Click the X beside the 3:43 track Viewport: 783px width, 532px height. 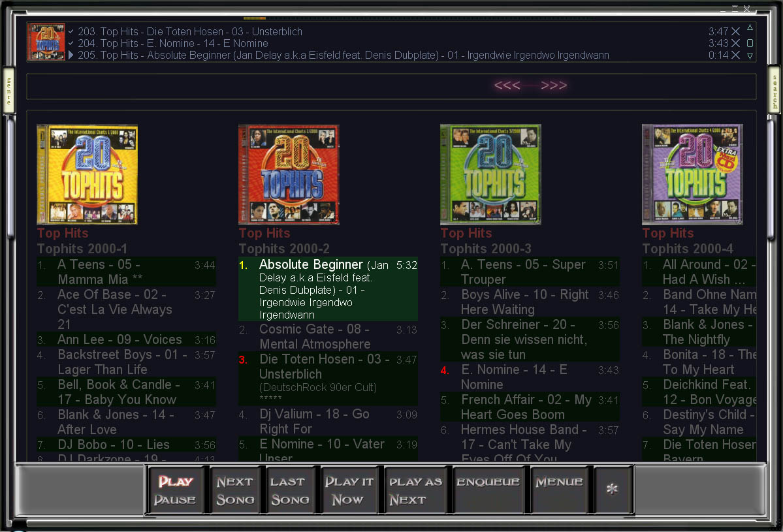click(x=735, y=43)
